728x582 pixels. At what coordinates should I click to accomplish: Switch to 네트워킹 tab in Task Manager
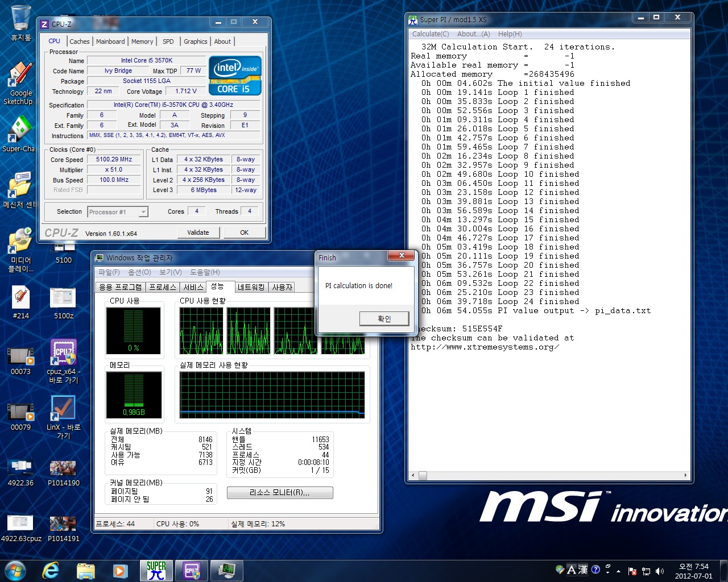(251, 287)
